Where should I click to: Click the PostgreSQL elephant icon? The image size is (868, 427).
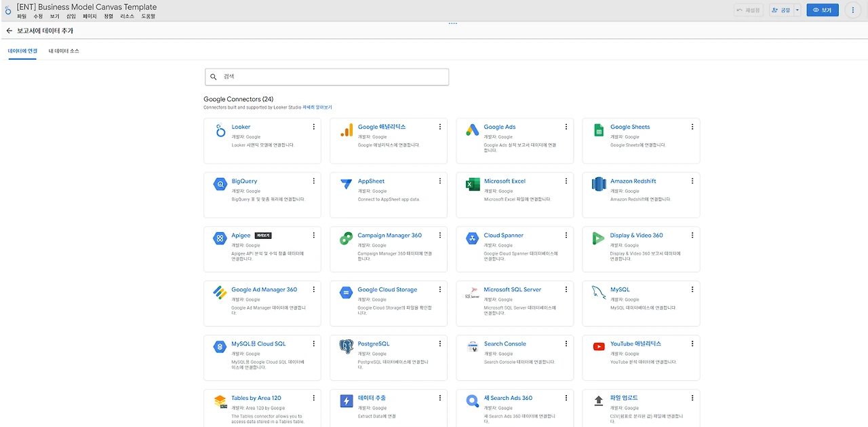(x=347, y=347)
